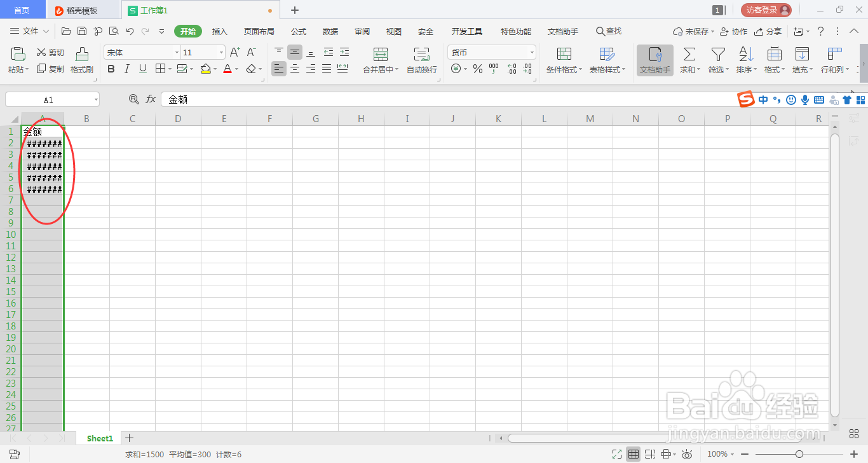Save the workbook with save icon
Screen dimensions: 868x463
point(82,31)
